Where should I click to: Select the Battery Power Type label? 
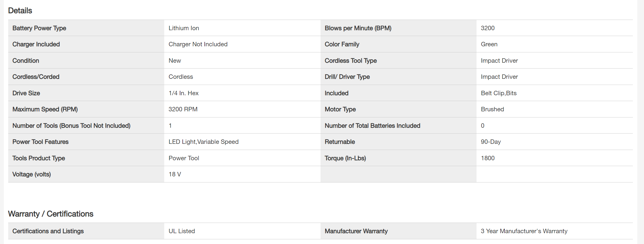(x=39, y=28)
